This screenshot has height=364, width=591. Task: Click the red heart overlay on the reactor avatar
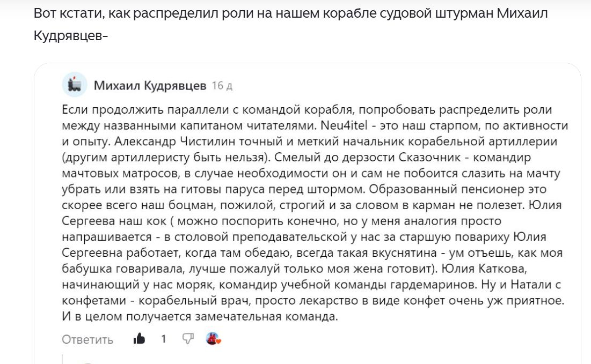coord(217,343)
